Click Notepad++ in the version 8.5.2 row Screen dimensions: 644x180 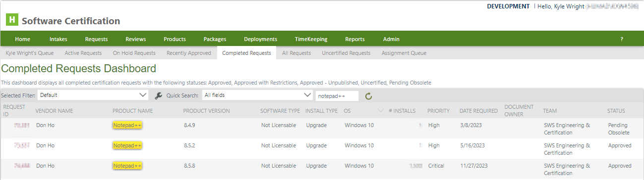[x=127, y=145]
